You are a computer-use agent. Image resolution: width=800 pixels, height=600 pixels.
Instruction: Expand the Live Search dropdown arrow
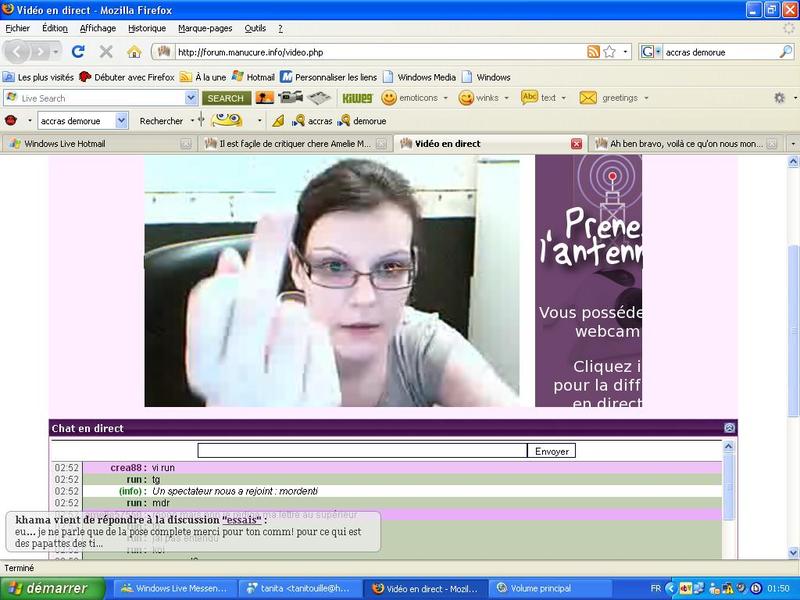[191, 98]
